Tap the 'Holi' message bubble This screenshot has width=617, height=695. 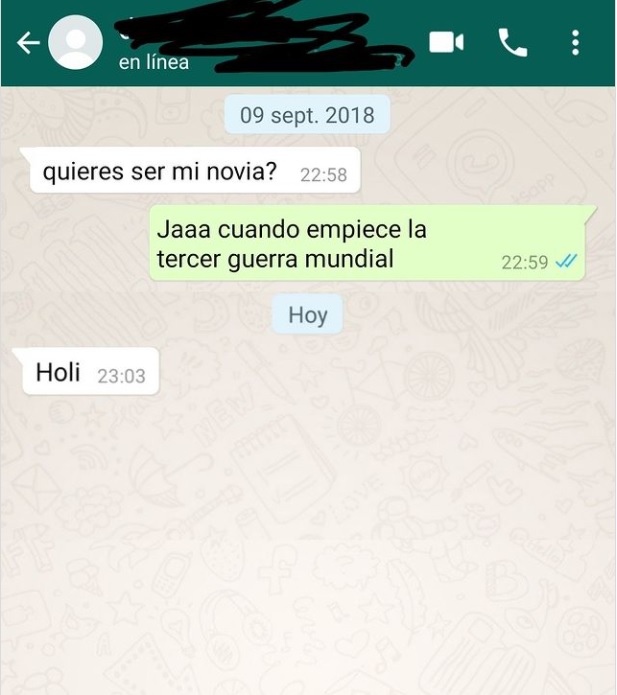86,371
